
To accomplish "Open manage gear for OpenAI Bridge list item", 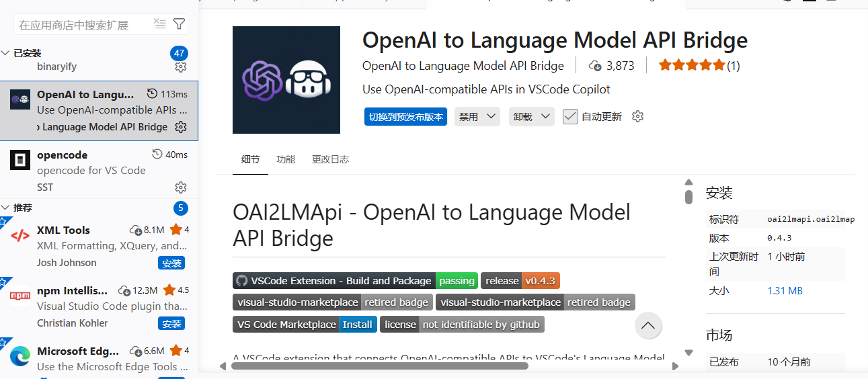I will click(x=180, y=126).
